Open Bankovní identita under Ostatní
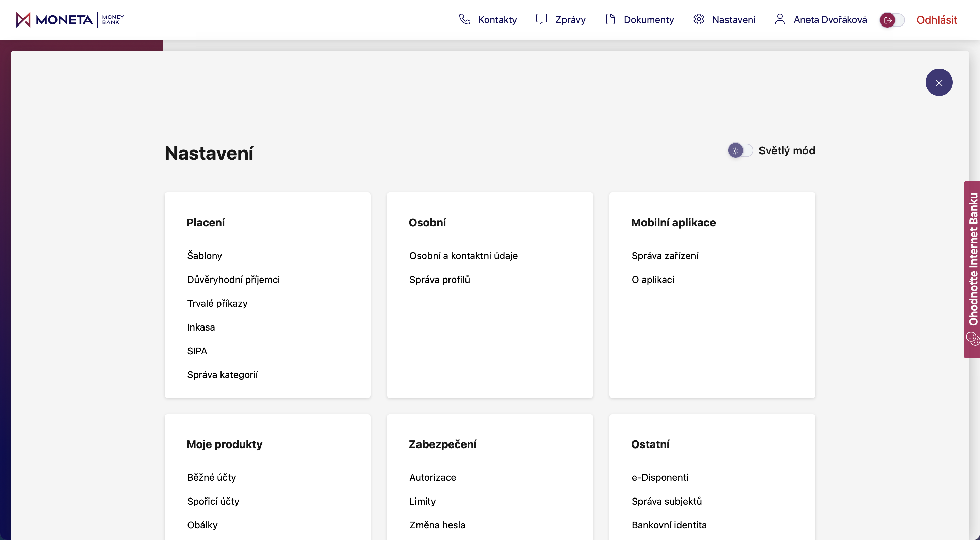Image resolution: width=980 pixels, height=540 pixels. [669, 525]
